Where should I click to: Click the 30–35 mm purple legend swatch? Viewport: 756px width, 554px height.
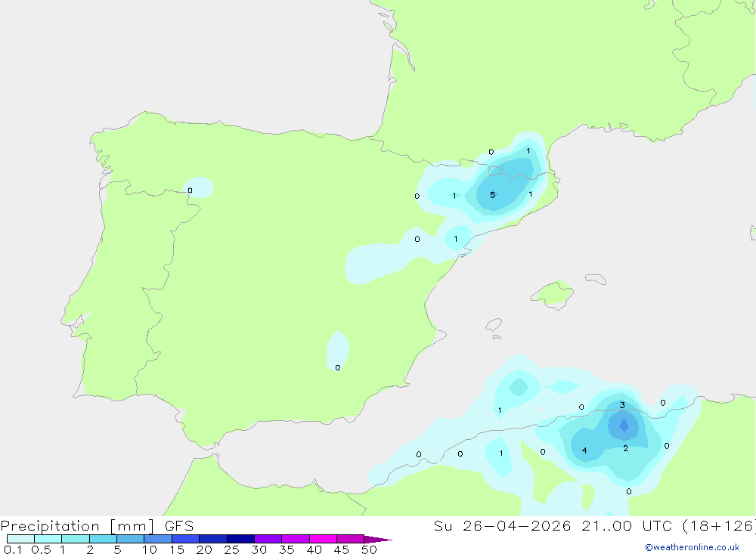coord(268,539)
